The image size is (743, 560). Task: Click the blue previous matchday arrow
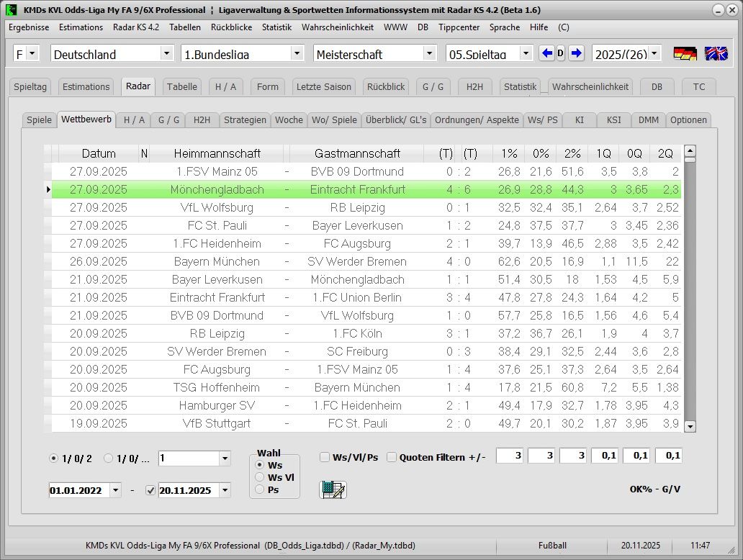click(x=547, y=53)
